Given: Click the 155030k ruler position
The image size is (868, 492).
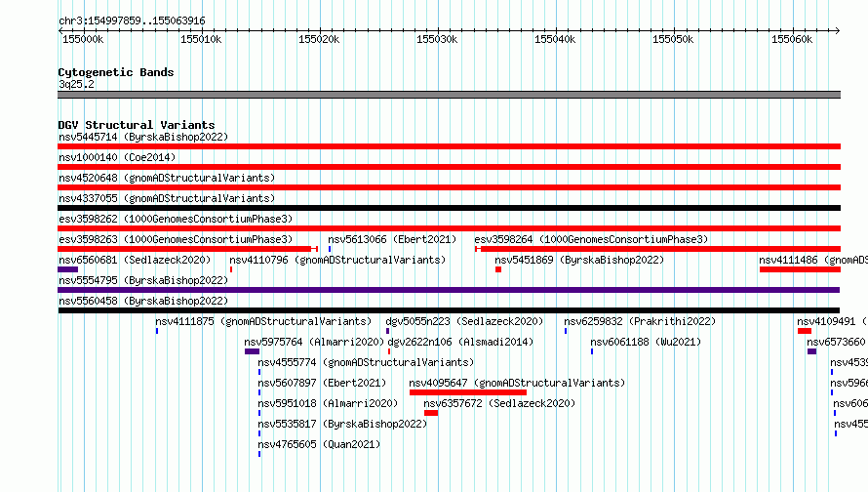Looking at the screenshot, I should (437, 39).
